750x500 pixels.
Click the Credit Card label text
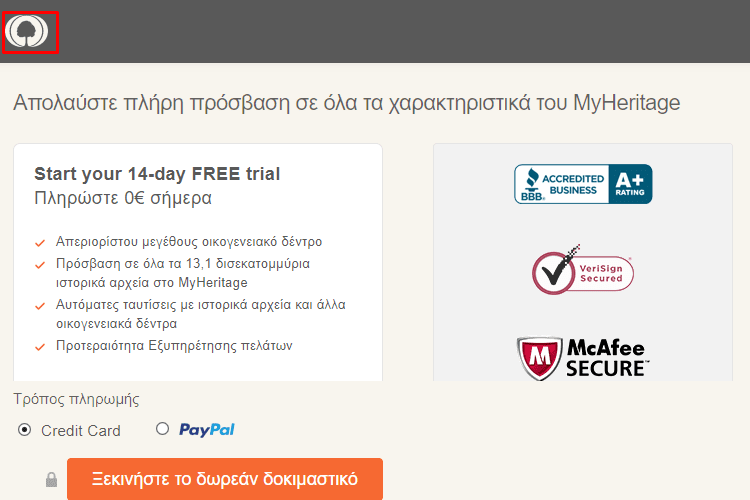point(81,431)
